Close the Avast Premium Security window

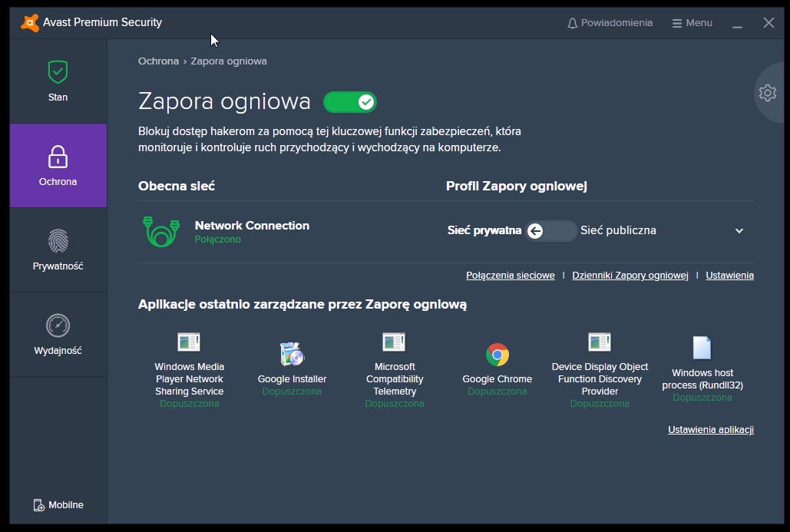(769, 23)
